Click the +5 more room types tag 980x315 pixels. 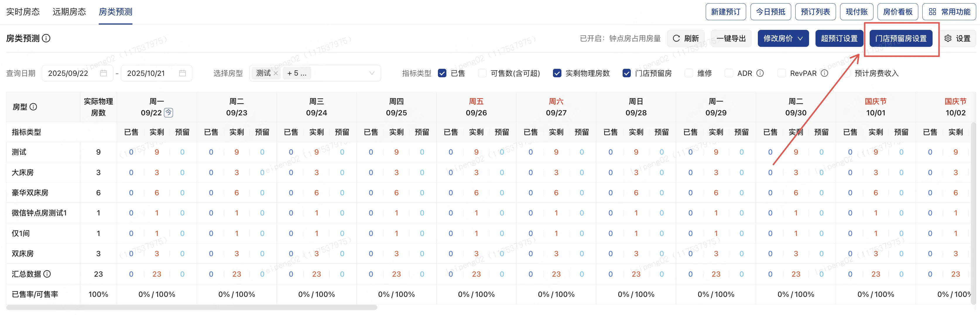coord(297,73)
